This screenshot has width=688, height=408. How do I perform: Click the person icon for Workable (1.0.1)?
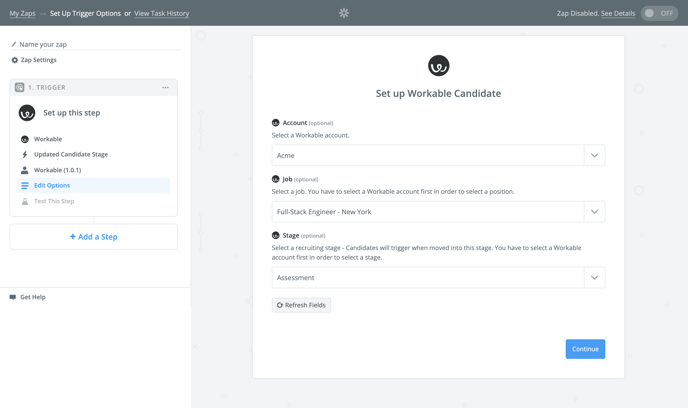(x=25, y=170)
